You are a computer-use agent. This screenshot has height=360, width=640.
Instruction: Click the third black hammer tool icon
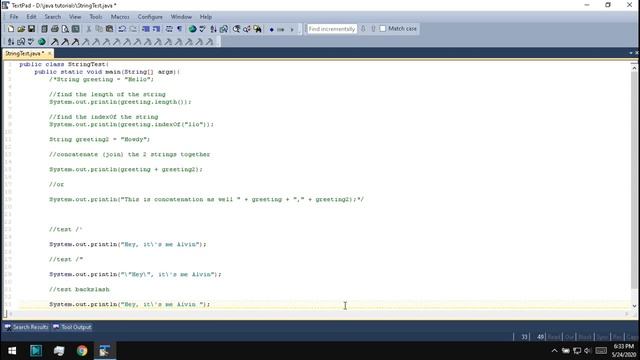pyautogui.click(x=75, y=42)
